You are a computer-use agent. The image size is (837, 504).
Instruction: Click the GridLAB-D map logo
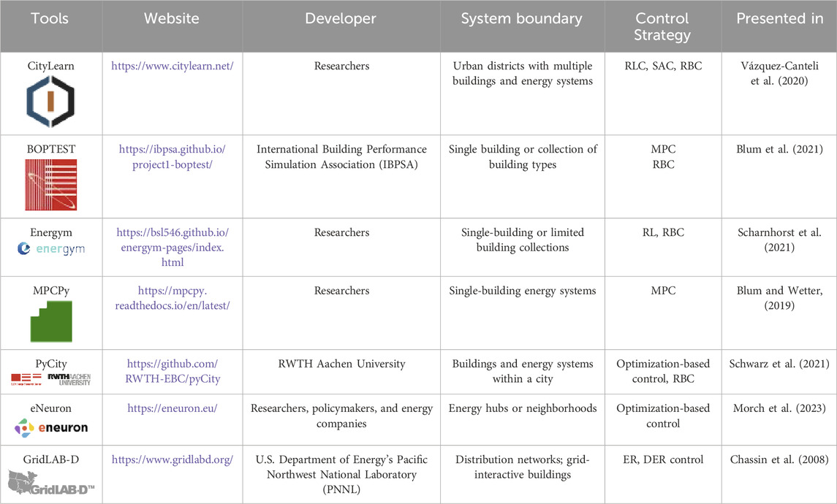51,482
